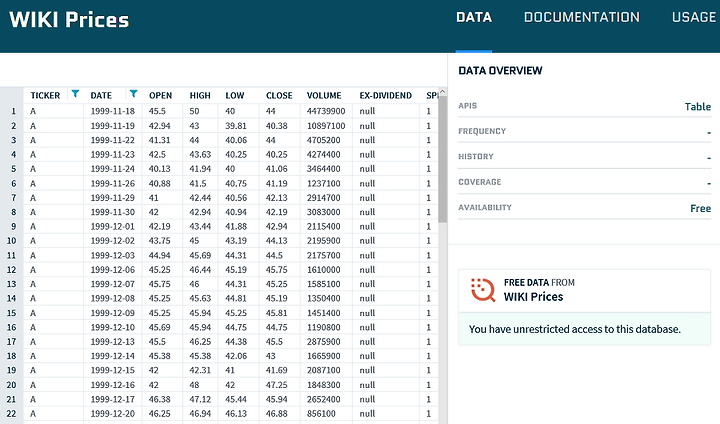Select the LOW column header

point(235,96)
